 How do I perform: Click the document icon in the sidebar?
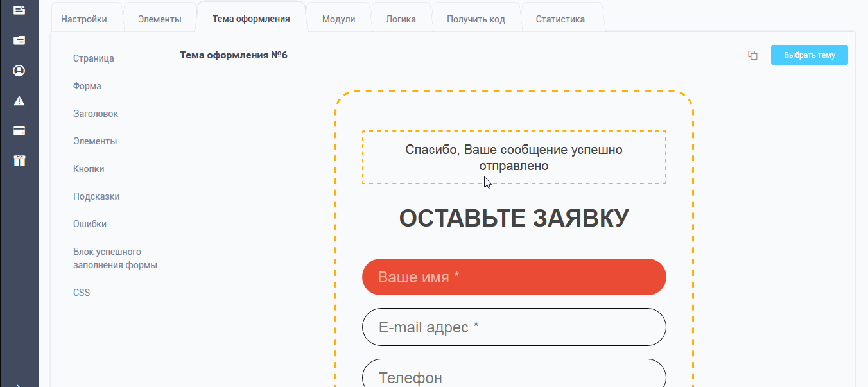pos(19,10)
